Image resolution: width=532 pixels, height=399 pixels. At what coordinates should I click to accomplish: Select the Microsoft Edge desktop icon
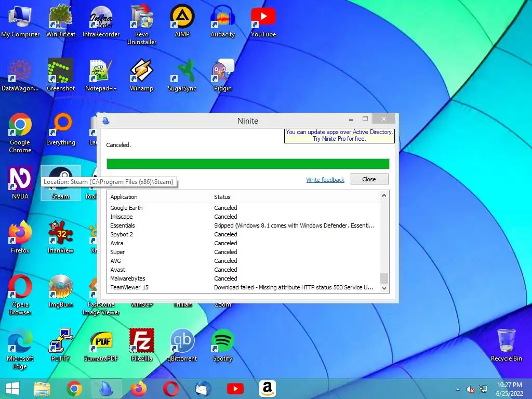[20, 349]
